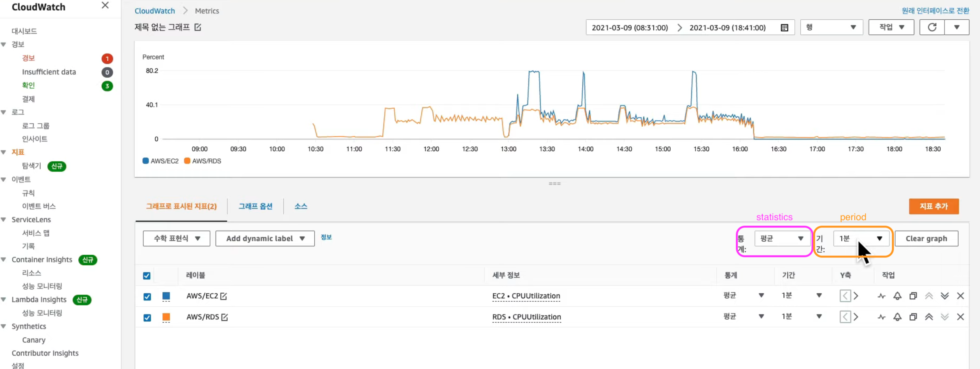Viewport: 980px width, 369px height.
Task: Change period for AWS/EC2 row
Action: click(801, 295)
